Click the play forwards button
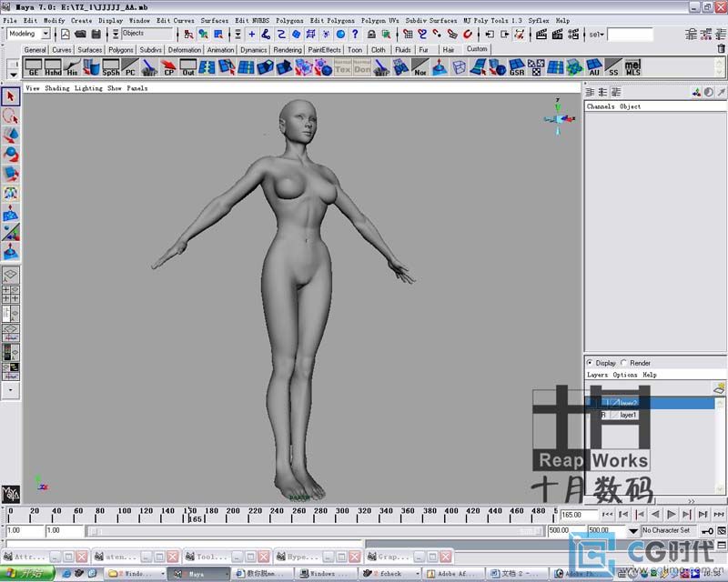Viewport: 728px width, 582px height. click(672, 514)
